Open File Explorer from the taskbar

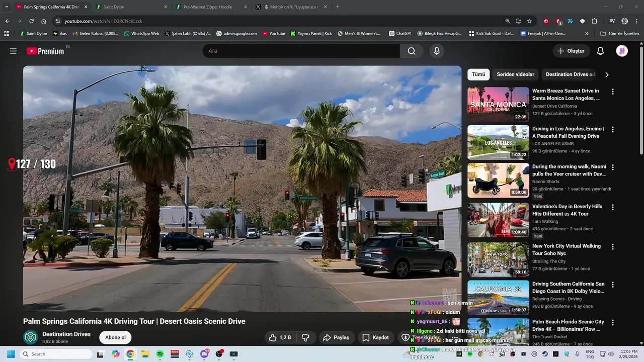[x=145, y=354]
